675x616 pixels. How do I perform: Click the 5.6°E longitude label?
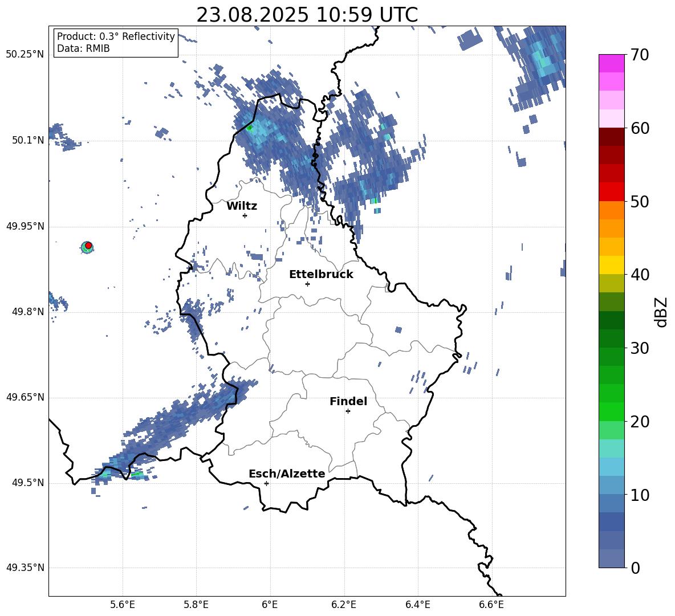pyautogui.click(x=123, y=605)
